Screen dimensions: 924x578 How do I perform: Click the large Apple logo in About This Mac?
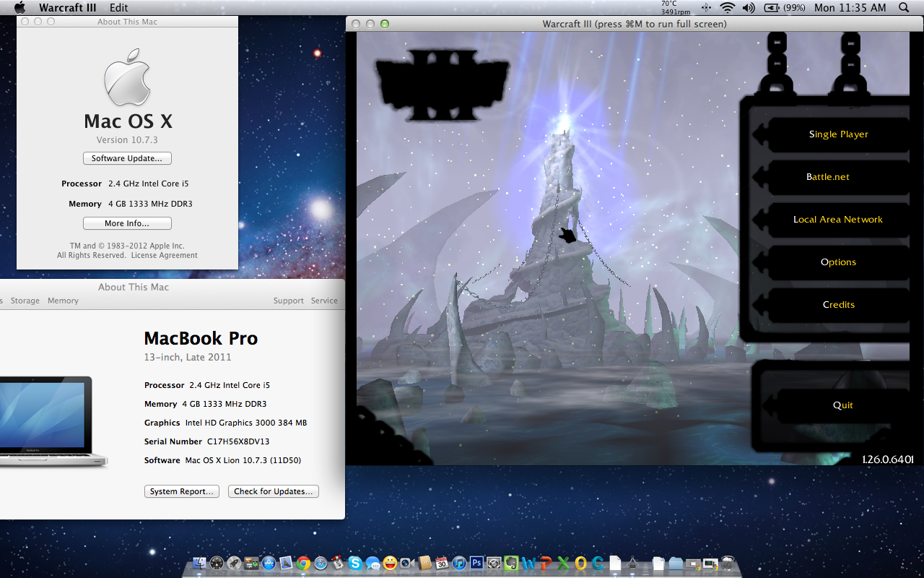pyautogui.click(x=127, y=78)
